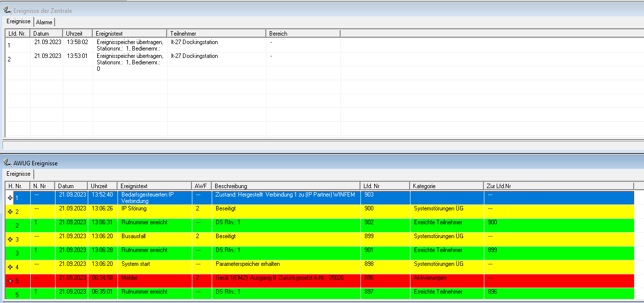Click the Melder event text

(129, 278)
